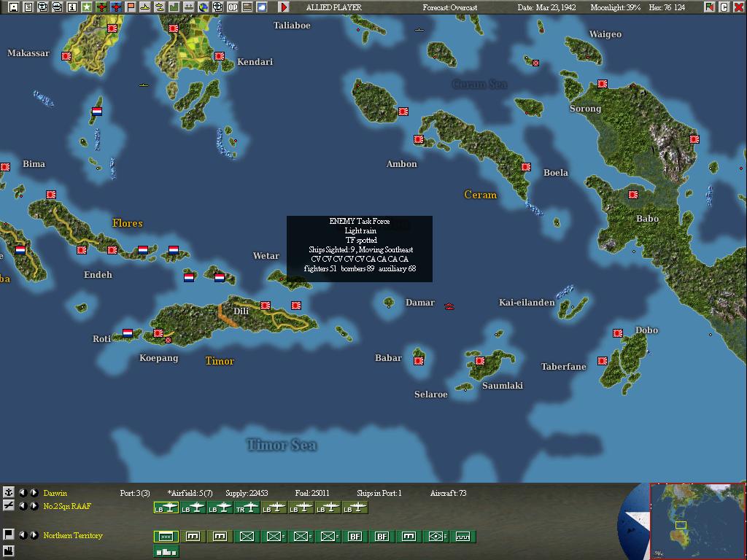Open the Darwin base name link
The height and width of the screenshot is (560, 747).
tap(55, 493)
